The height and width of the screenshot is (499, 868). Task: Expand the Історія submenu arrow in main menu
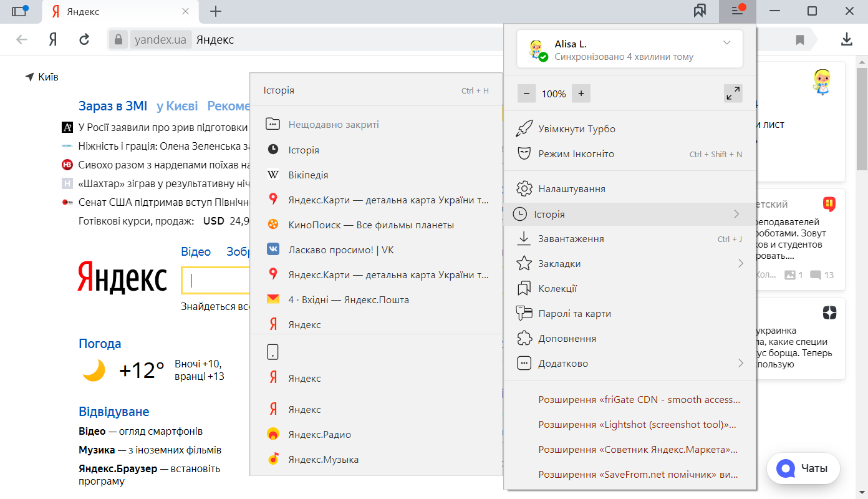pyautogui.click(x=736, y=214)
